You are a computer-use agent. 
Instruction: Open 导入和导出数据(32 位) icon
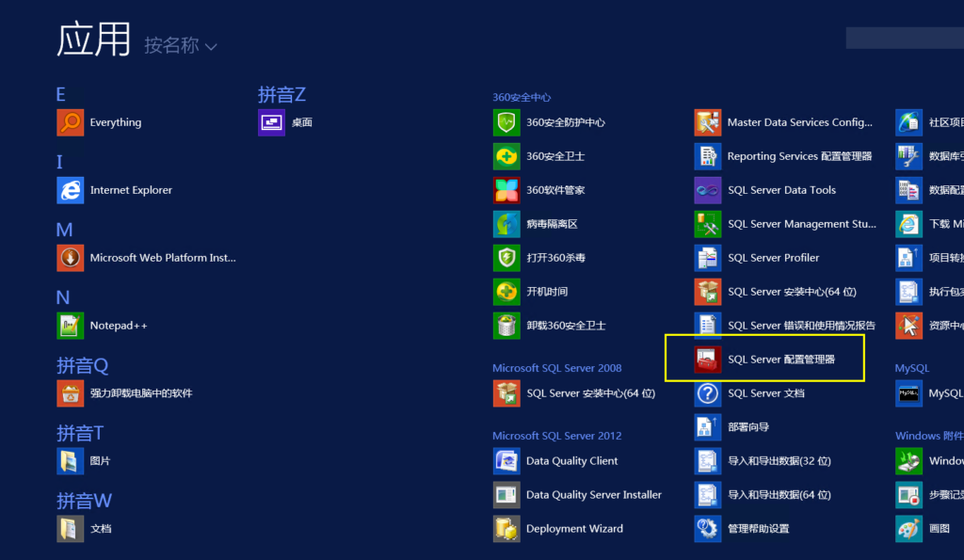pyautogui.click(x=708, y=460)
